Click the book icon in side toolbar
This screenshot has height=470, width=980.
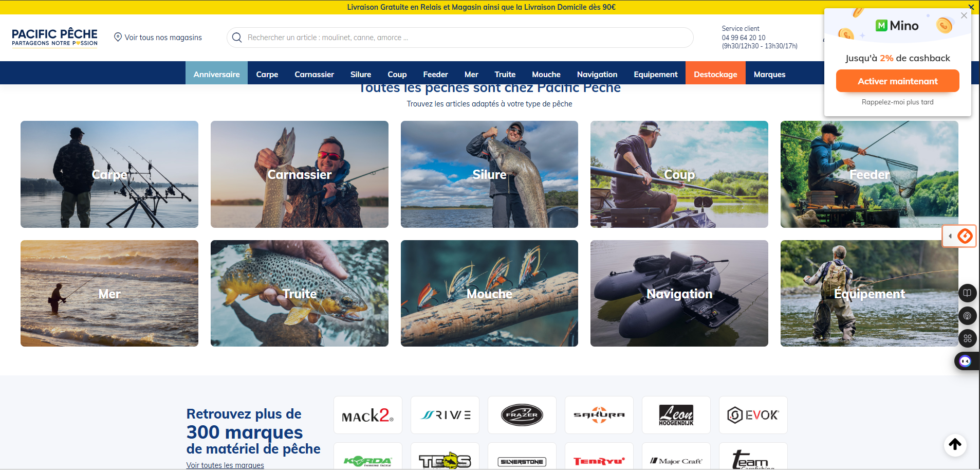pos(967,293)
